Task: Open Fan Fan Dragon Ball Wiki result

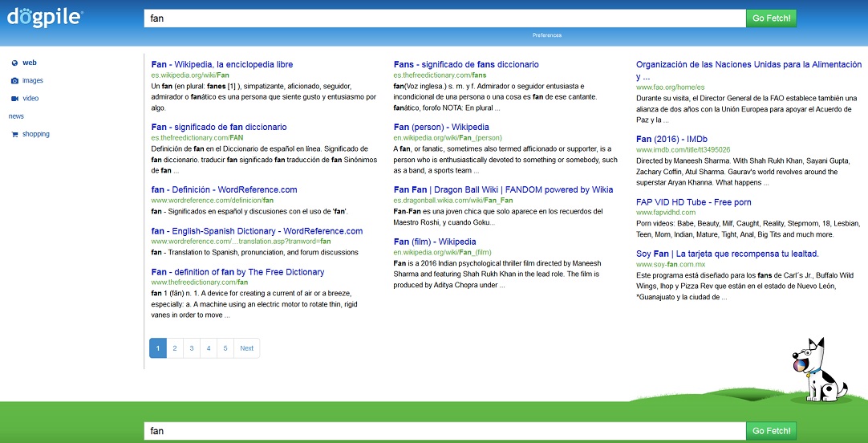Action: [x=503, y=189]
